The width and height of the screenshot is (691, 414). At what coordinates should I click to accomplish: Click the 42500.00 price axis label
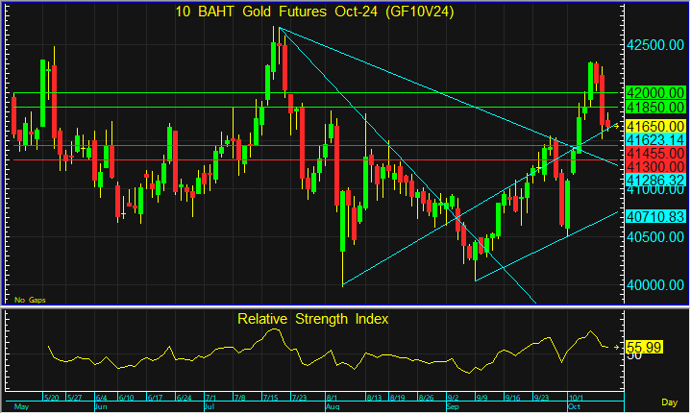click(656, 45)
